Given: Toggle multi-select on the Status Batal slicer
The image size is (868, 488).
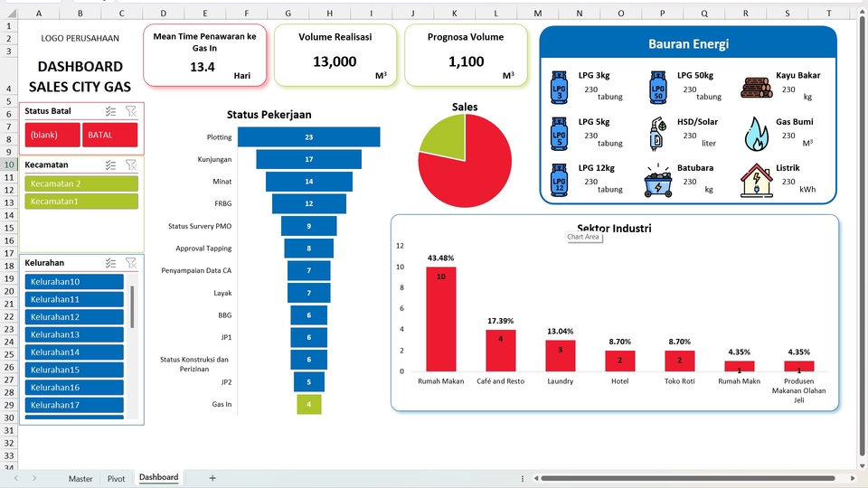Looking at the screenshot, I should 110,111.
